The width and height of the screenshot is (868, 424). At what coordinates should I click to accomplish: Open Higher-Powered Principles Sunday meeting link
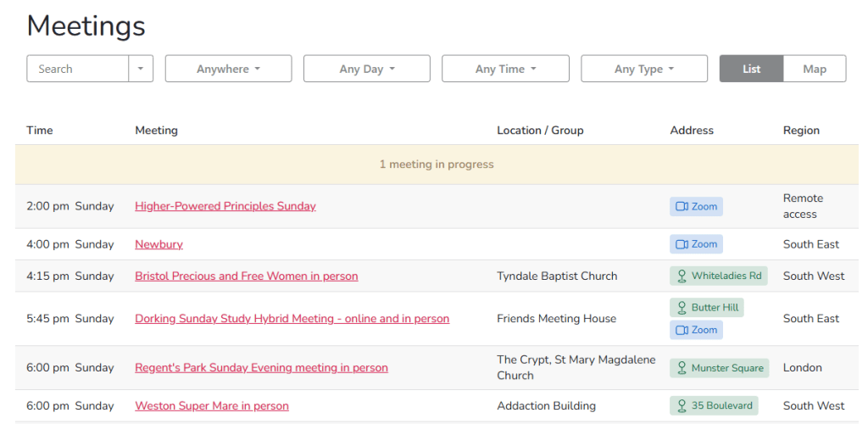coord(225,206)
